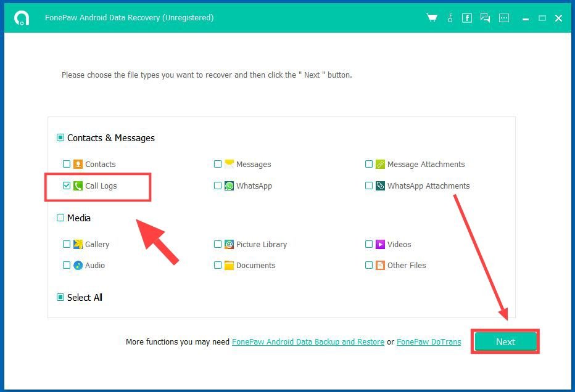Open the Facebook icon in title bar
This screenshot has height=392, width=575.
467,18
